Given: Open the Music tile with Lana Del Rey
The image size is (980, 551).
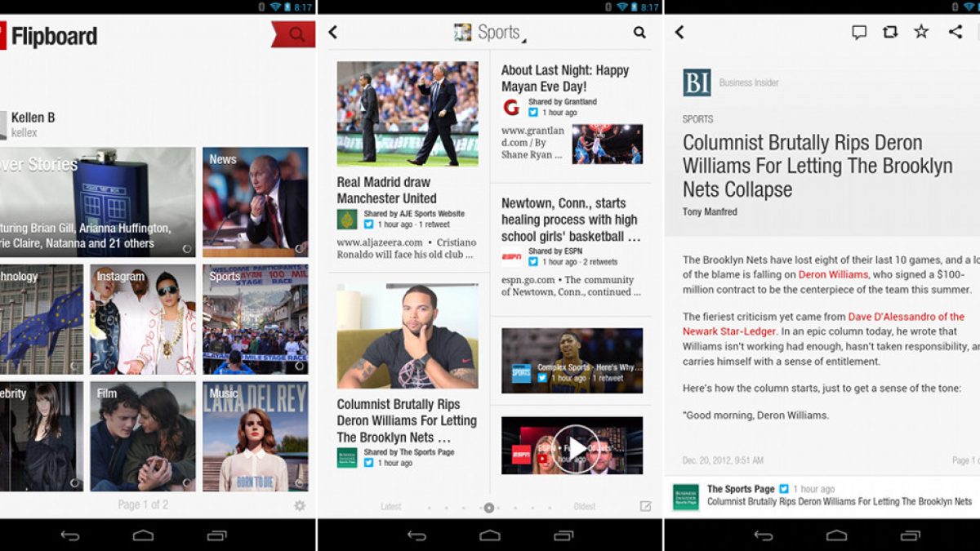Looking at the screenshot, I should tap(255, 437).
